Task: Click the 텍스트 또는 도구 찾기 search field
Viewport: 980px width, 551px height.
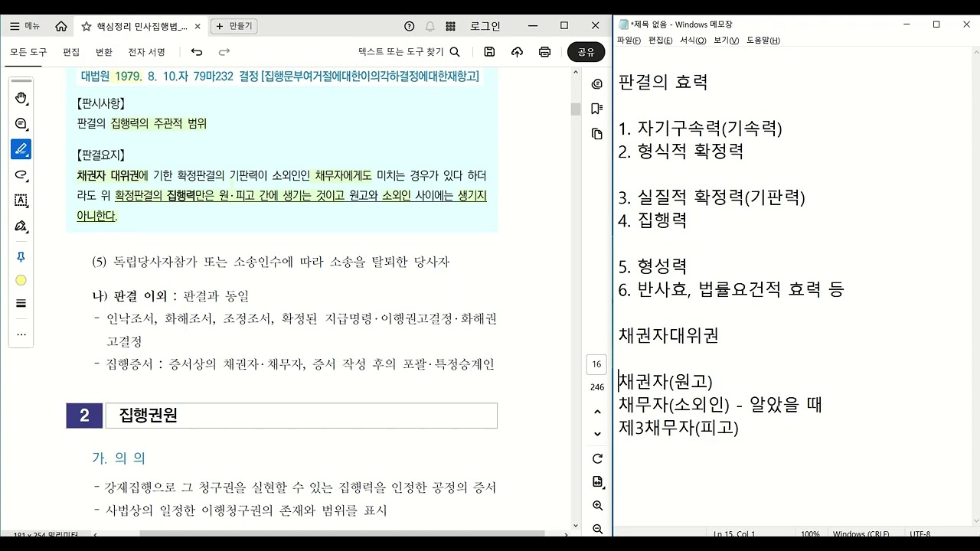Action: tap(410, 52)
